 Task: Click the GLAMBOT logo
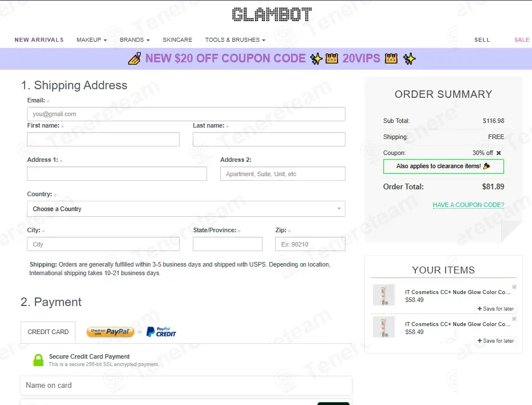(x=272, y=14)
